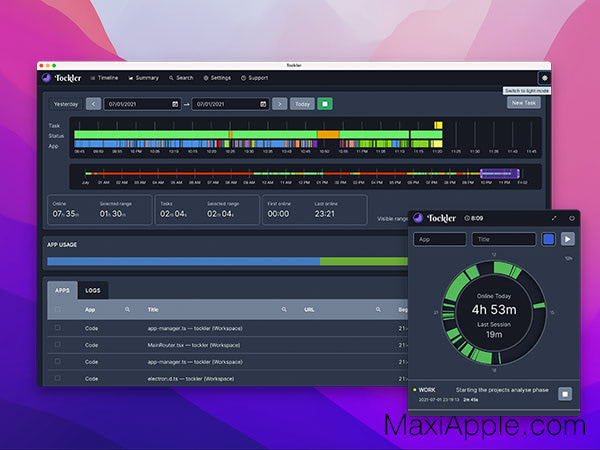Click the blue segment of App Usage bar

184,261
